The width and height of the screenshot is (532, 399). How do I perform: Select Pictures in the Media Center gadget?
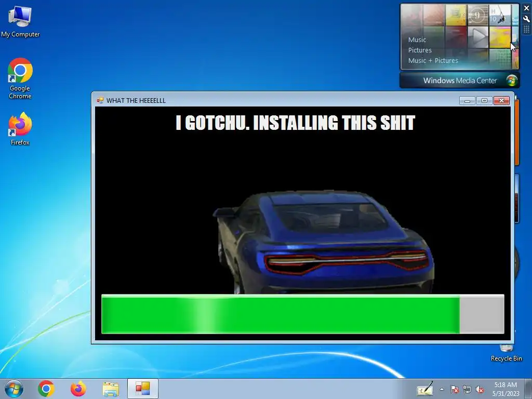420,50
